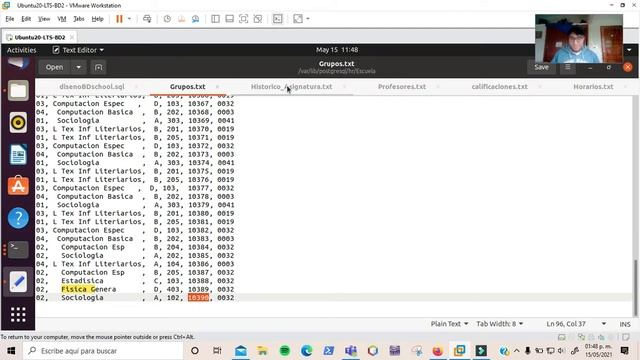Open the Text Editor app menu
The image size is (640, 360).
click(x=78, y=50)
